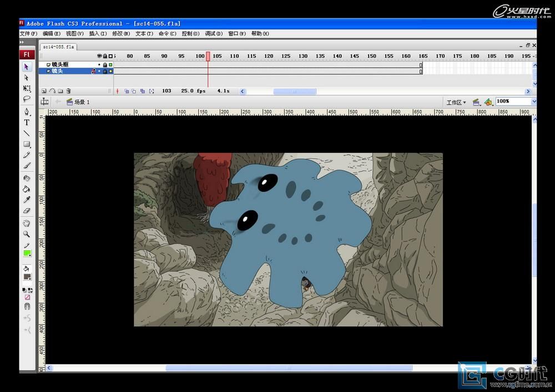Click the timeline horizontal scrollbar thumb
This screenshot has width=555, height=392.
[x=295, y=91]
